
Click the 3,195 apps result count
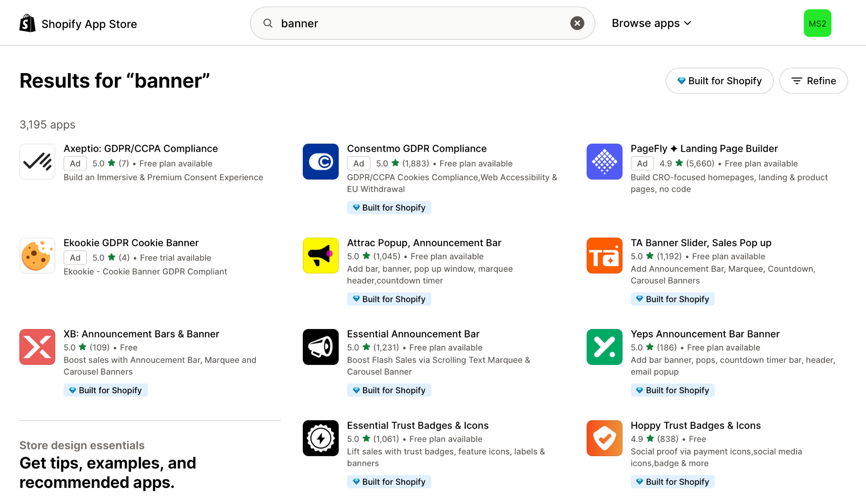pos(47,125)
